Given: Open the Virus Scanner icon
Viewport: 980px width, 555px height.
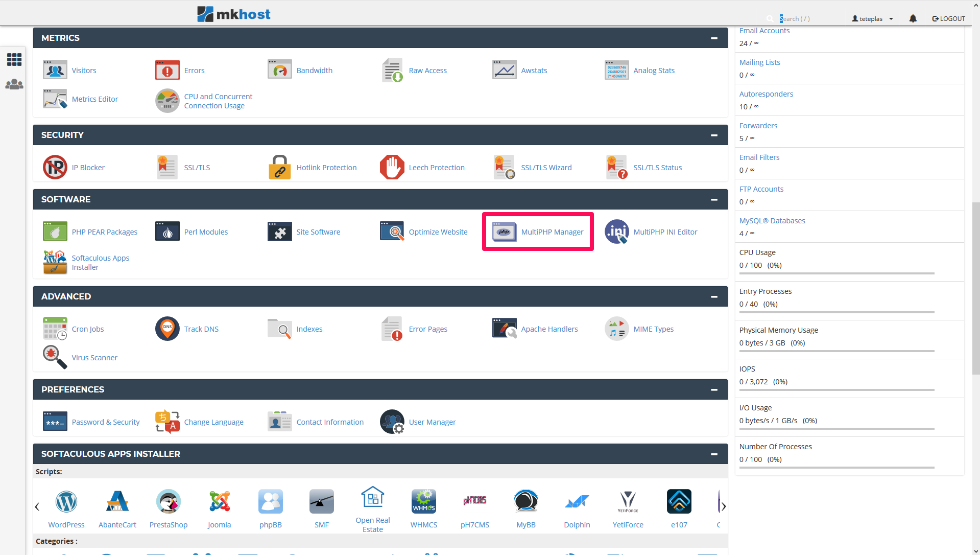Looking at the screenshot, I should tap(55, 357).
